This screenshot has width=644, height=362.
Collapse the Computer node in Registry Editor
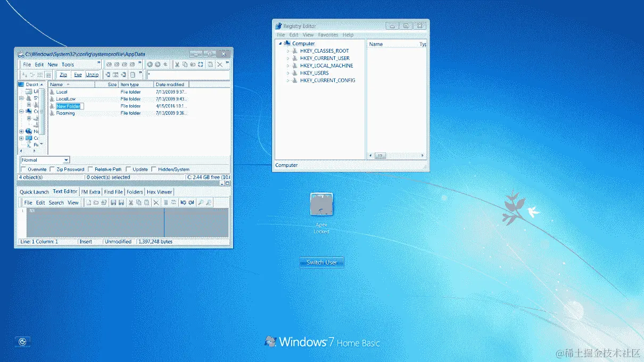[280, 44]
